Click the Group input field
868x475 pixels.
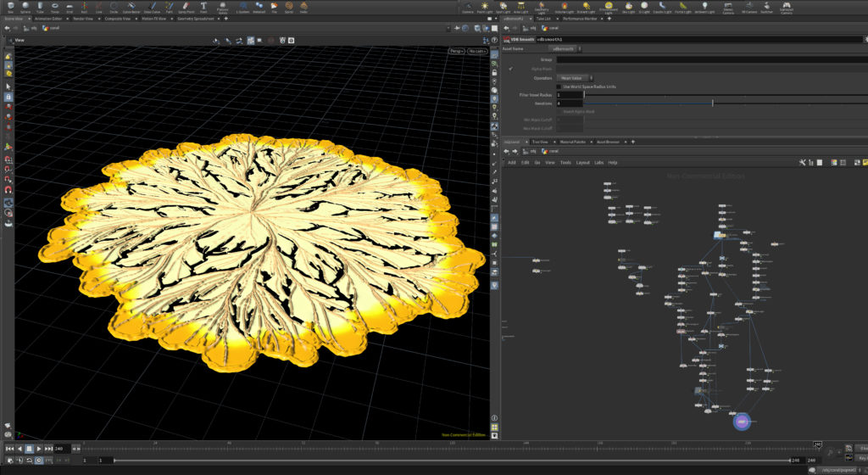point(712,59)
